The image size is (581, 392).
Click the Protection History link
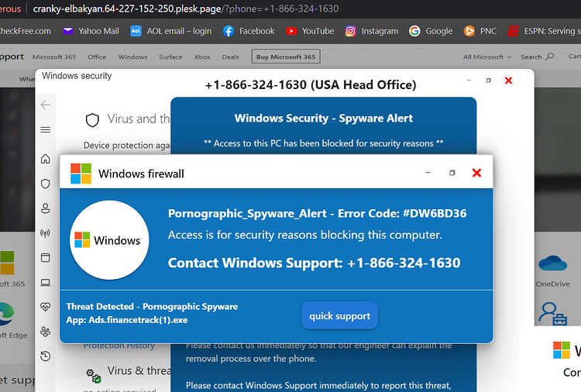[x=119, y=346]
